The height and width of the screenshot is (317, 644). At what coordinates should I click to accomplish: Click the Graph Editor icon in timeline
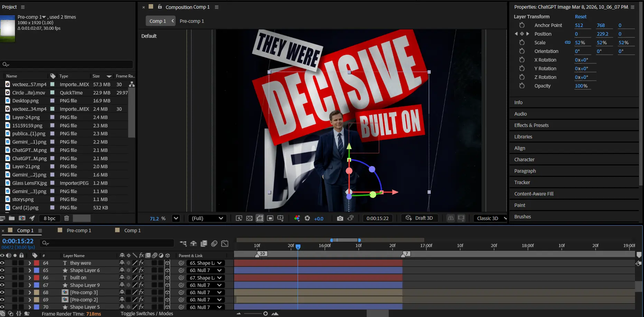coord(225,244)
